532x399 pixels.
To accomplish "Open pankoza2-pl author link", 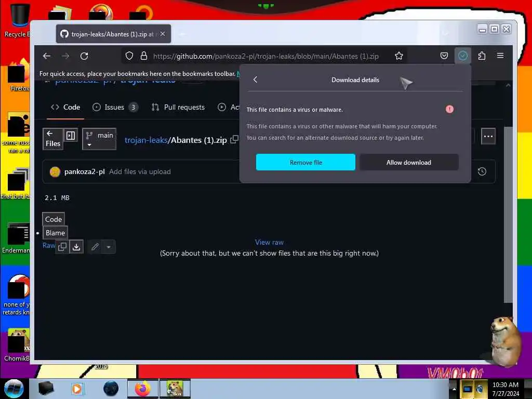I will click(85, 171).
